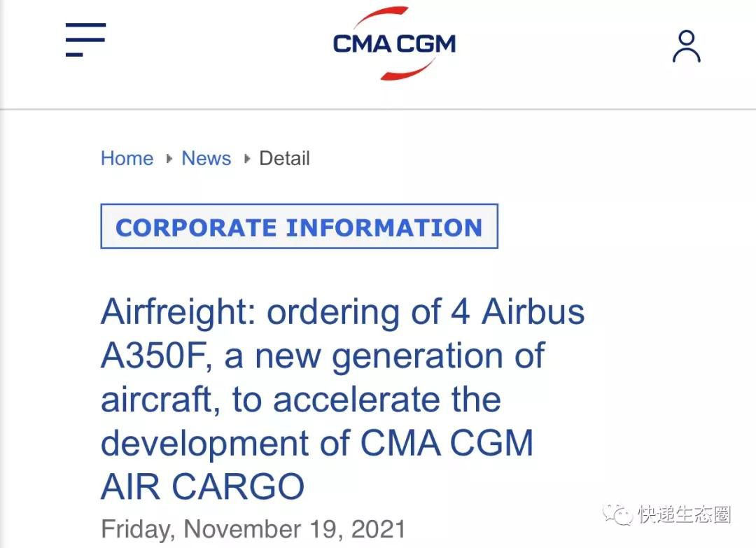Click the CMA CGM logo
Image resolution: width=756 pixels, height=548 pixels.
[394, 43]
